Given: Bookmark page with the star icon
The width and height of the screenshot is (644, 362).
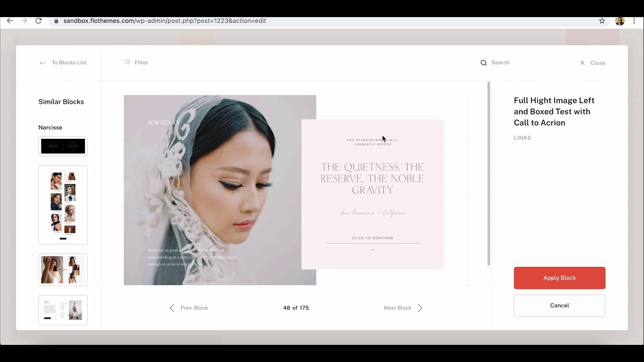Looking at the screenshot, I should [x=602, y=21].
